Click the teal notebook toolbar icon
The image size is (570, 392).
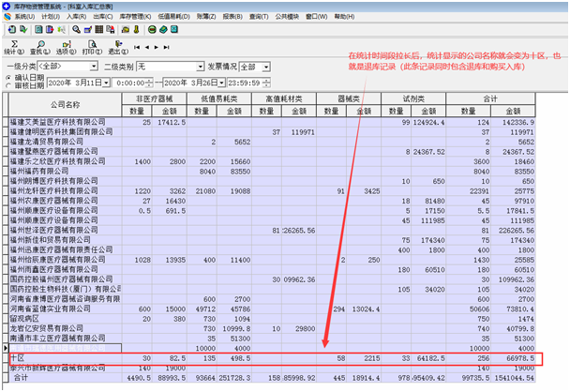[38, 29]
